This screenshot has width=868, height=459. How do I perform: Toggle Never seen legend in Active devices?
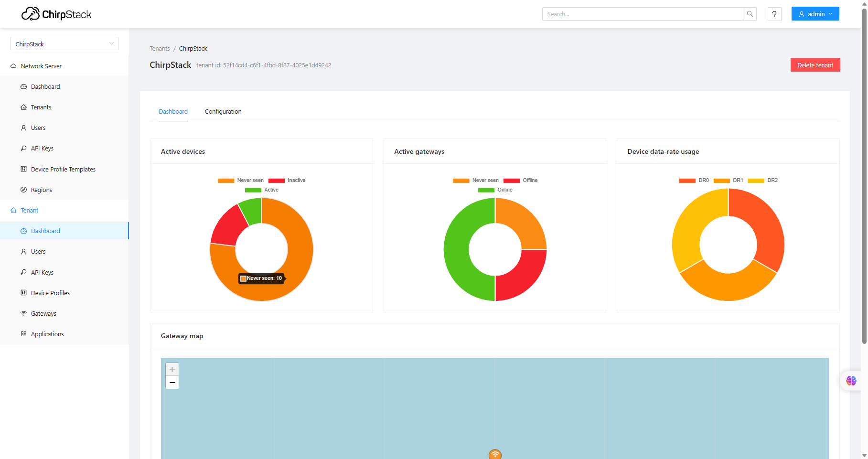point(241,181)
